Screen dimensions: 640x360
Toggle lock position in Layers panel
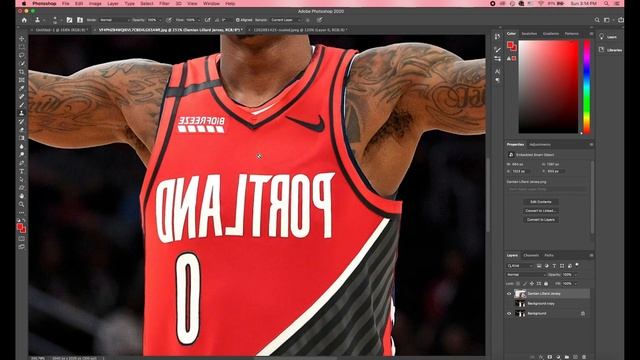531,284
